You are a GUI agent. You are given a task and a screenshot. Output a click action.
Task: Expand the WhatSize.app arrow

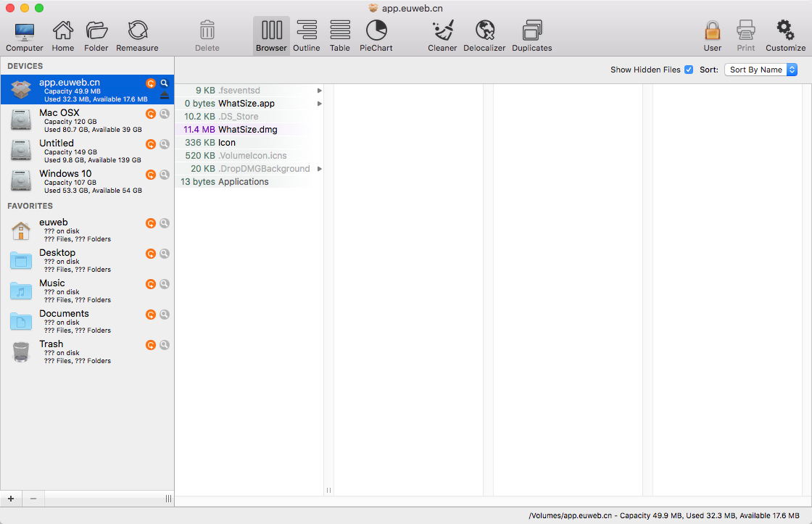pos(320,104)
